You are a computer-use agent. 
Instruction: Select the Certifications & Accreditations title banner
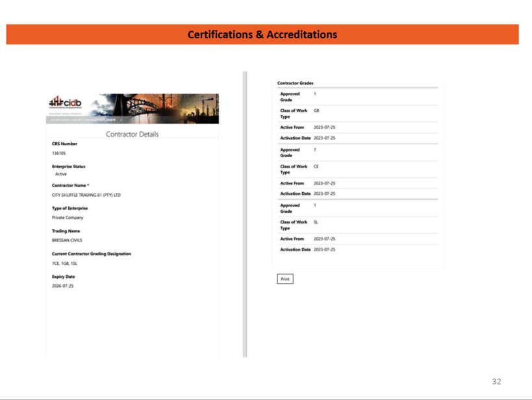tap(262, 34)
